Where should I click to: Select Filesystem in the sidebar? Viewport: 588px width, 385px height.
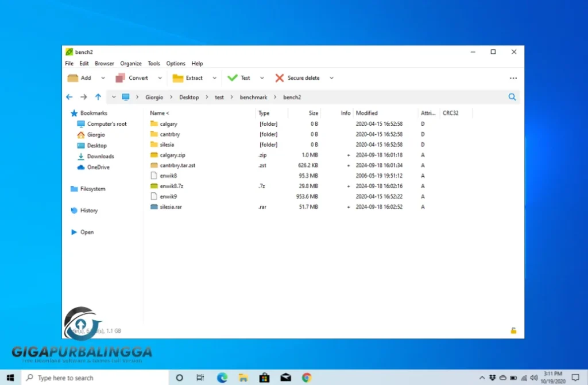[92, 189]
